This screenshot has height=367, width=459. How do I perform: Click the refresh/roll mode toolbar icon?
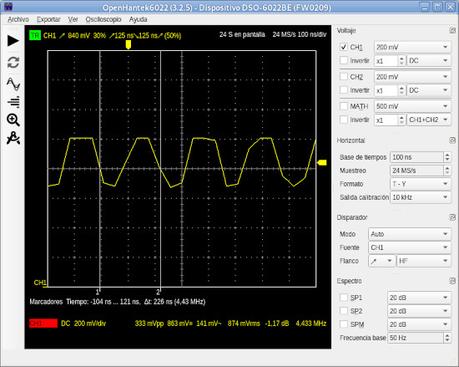click(x=13, y=62)
